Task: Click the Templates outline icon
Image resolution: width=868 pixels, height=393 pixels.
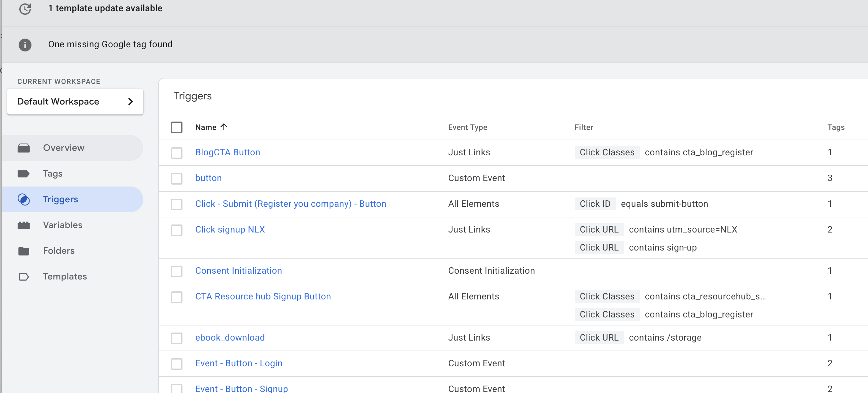Action: 23,277
